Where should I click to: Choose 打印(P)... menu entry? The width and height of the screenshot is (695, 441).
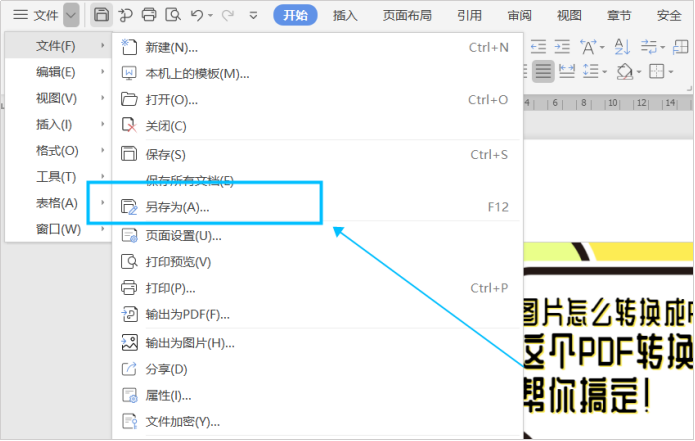point(317,288)
